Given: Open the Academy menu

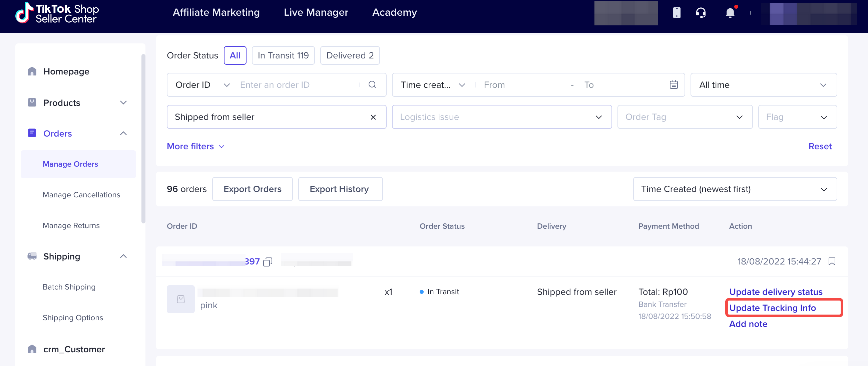Looking at the screenshot, I should (394, 12).
